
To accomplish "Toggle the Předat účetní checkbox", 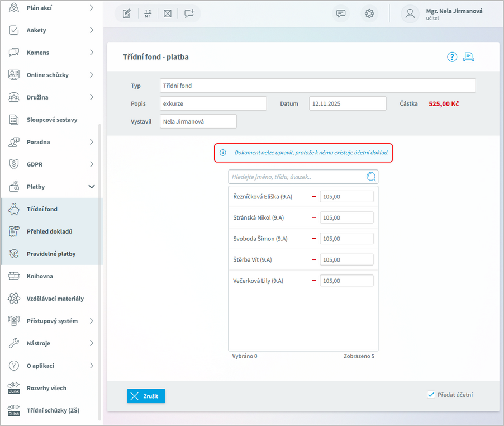I will click(431, 395).
